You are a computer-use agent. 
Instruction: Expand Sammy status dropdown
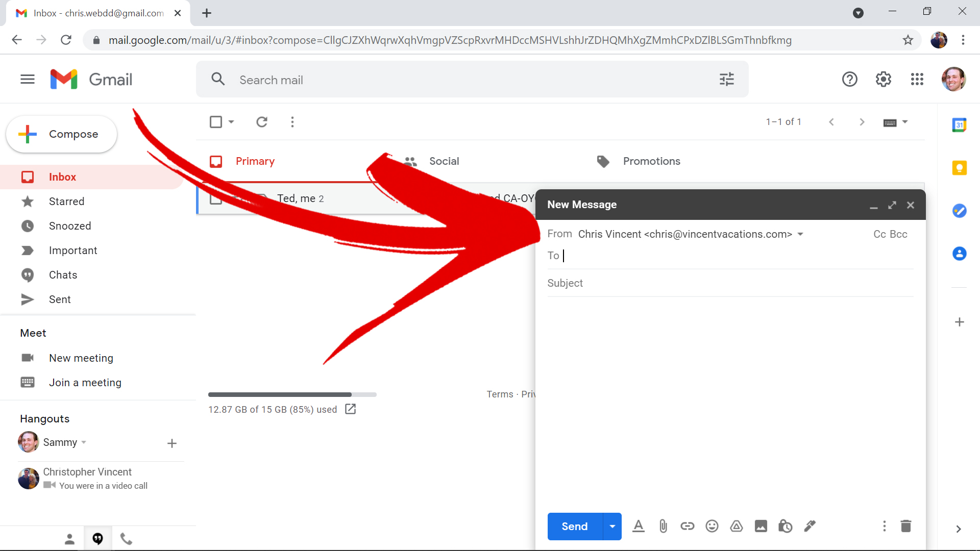(x=84, y=442)
